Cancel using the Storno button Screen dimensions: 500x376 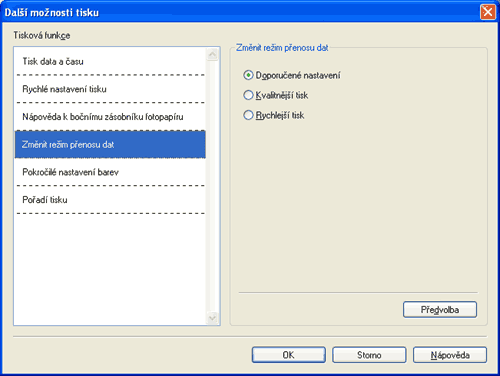(x=369, y=355)
